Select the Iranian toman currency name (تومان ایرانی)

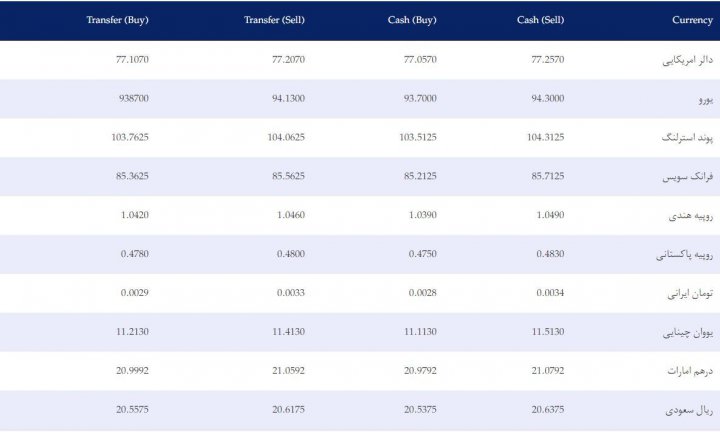click(x=690, y=293)
